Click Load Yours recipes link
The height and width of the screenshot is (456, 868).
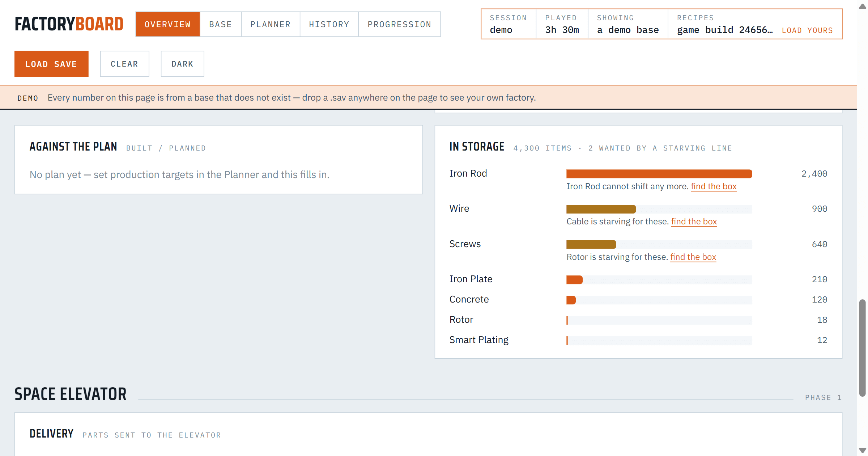pyautogui.click(x=807, y=30)
